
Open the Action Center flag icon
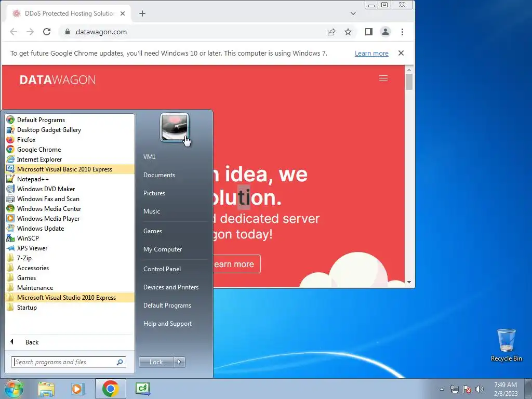(467, 389)
